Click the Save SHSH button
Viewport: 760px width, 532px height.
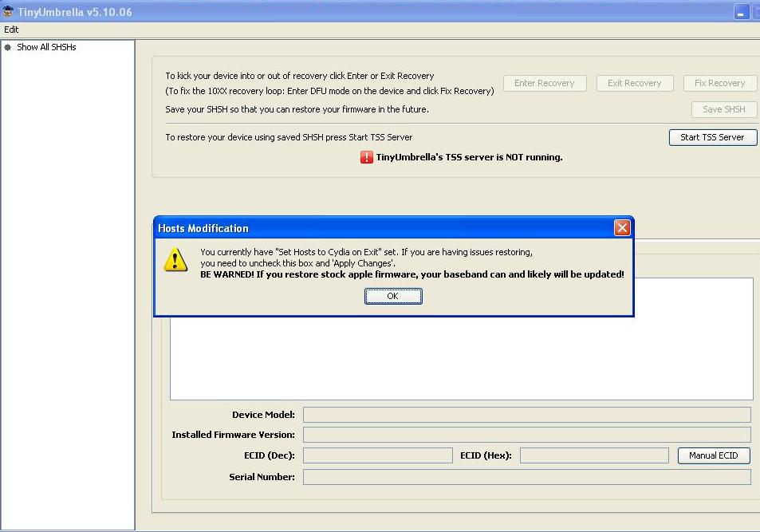(723, 109)
